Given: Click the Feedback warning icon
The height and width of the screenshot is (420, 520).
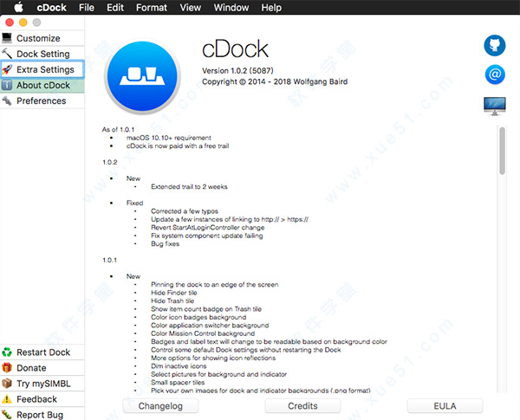Looking at the screenshot, I should tap(7, 399).
